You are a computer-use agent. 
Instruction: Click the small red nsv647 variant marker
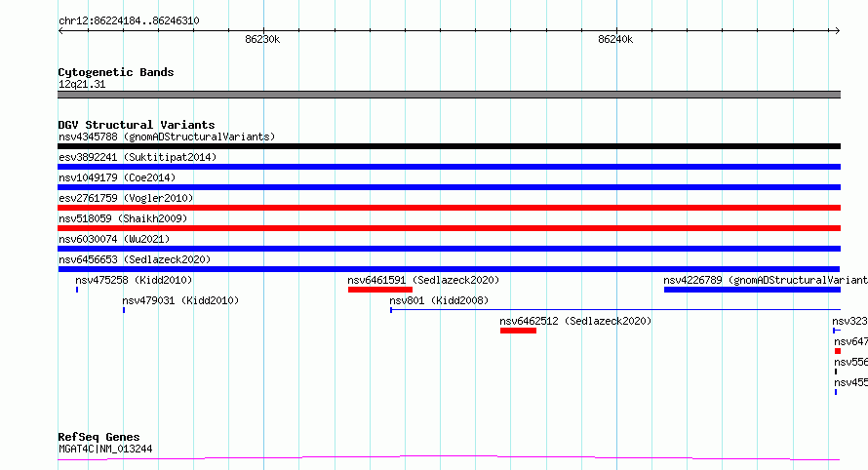tap(838, 351)
